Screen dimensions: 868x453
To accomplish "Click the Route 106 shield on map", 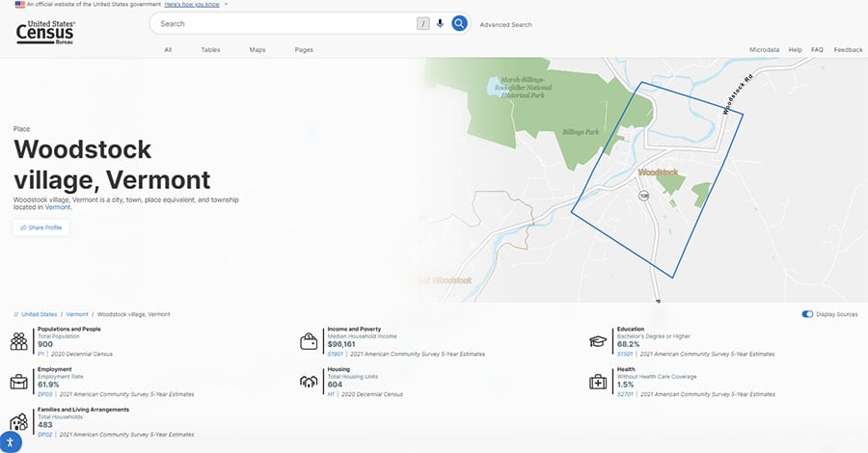I will [x=644, y=196].
